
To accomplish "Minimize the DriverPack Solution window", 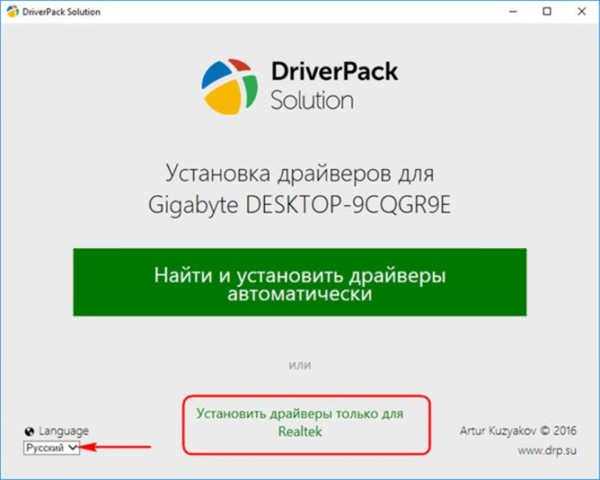I will [x=513, y=12].
